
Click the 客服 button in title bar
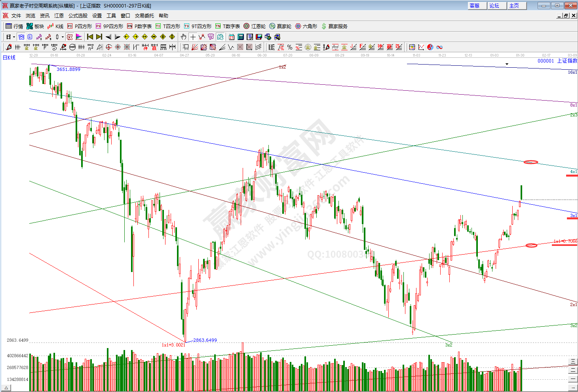click(x=474, y=6)
